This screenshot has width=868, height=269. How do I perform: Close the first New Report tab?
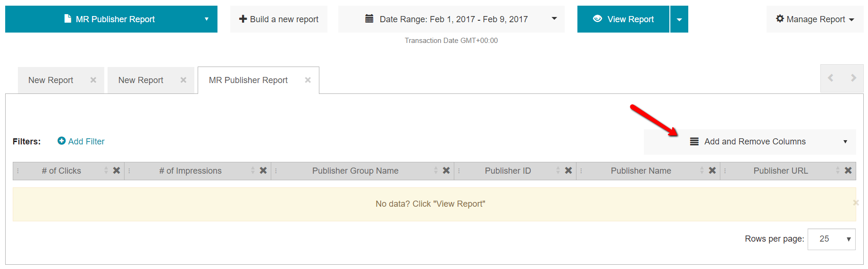pos(93,80)
